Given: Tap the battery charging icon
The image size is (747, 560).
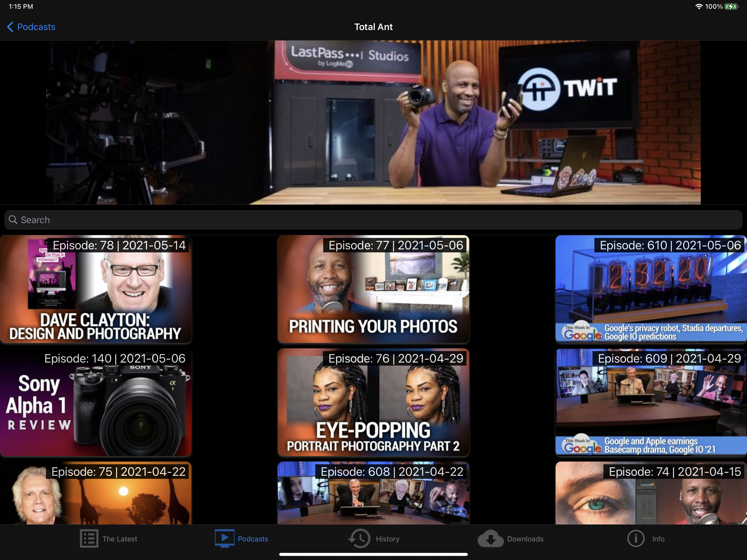Looking at the screenshot, I should (x=731, y=6).
